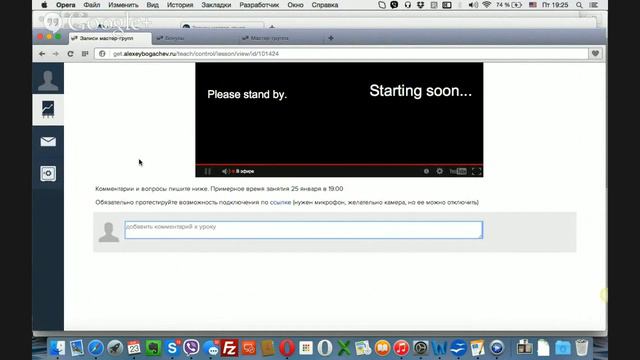This screenshot has width=640, height=360.
Task: Open the Trash in the Dock
Action: click(x=582, y=348)
